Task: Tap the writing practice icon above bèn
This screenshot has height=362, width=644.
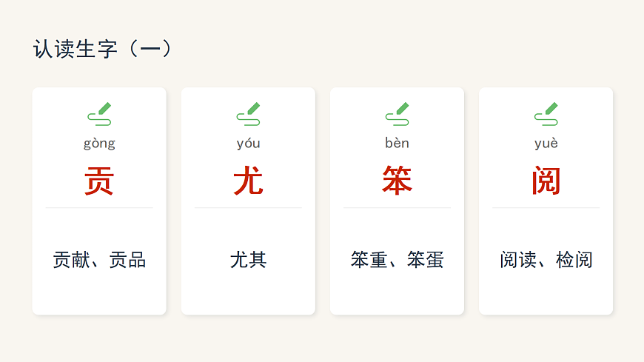Action: [x=397, y=114]
